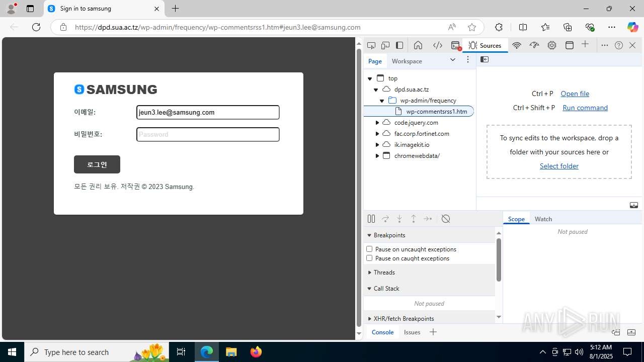Screen dimensions: 644x362
Task: Open the Console panel icon with error badge
Action: [x=456, y=45]
